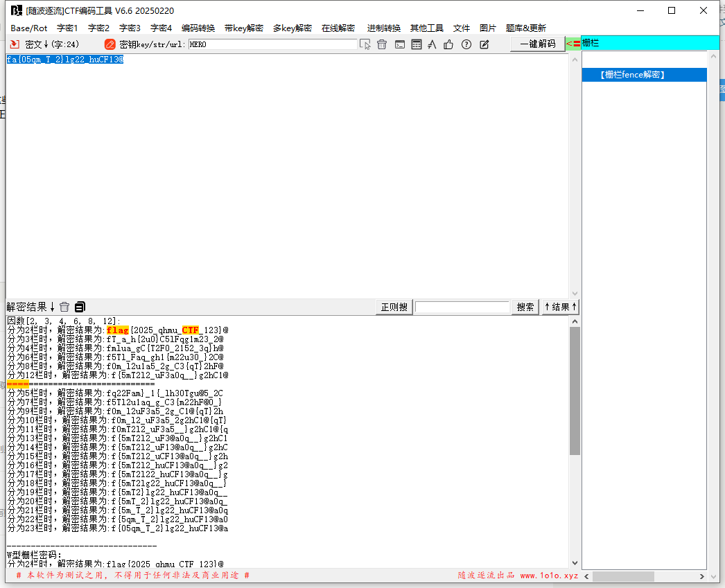Click the 正则搜 button
725x588 pixels.
(x=394, y=307)
